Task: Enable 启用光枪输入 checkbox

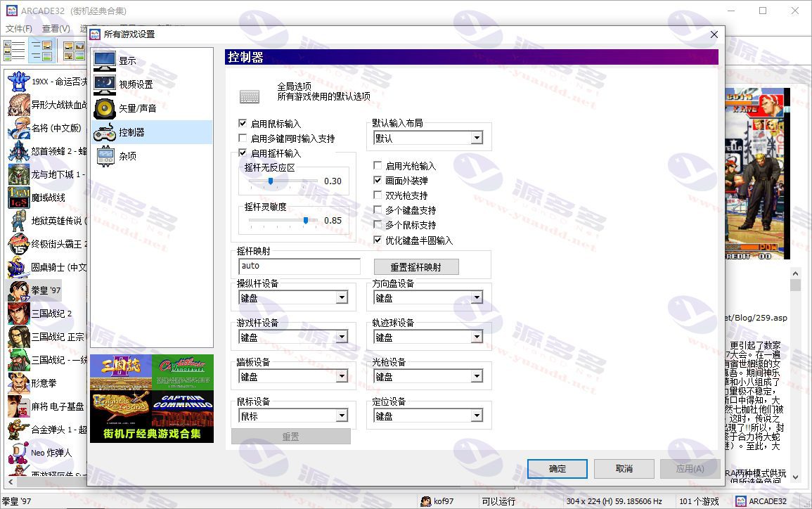Action: (378, 165)
